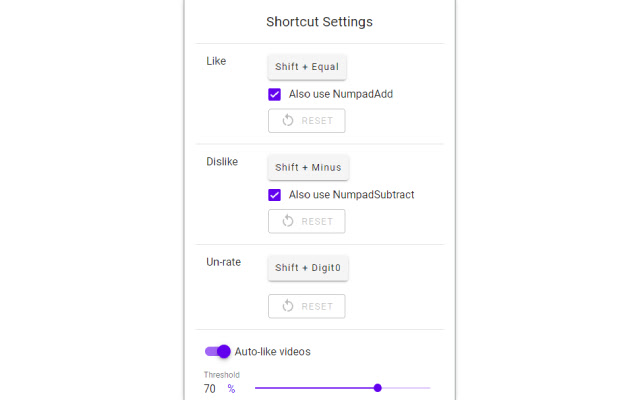Click the Shortcut Settings heading

(x=319, y=22)
